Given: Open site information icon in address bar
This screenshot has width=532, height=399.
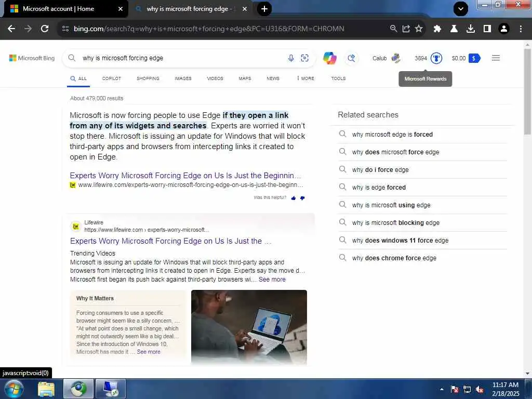Looking at the screenshot, I should click(x=65, y=29).
